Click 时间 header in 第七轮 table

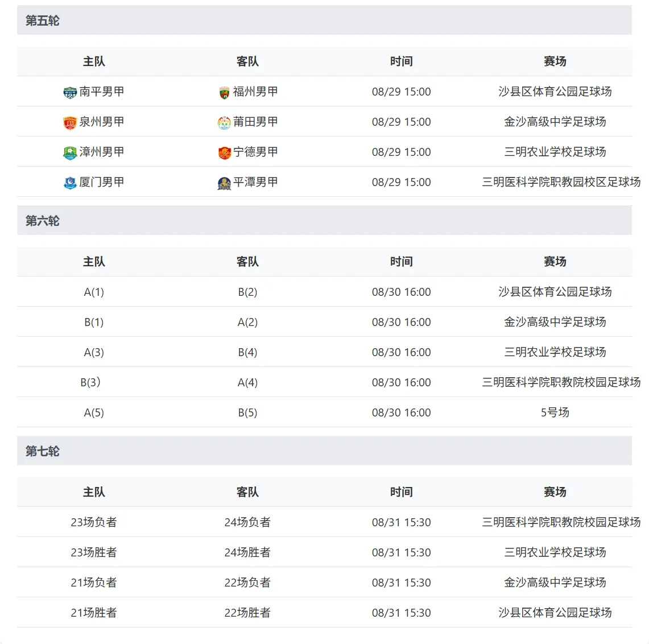click(x=401, y=492)
